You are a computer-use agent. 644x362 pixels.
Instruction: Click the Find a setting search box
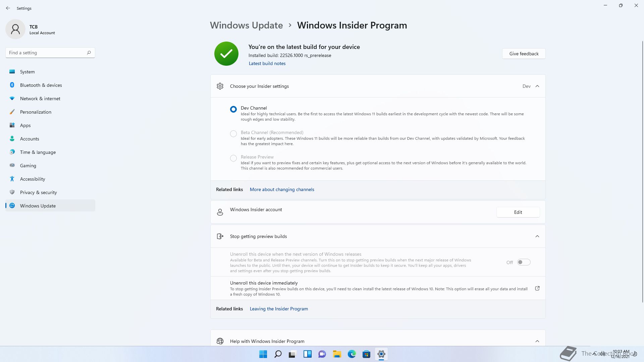(50, 53)
